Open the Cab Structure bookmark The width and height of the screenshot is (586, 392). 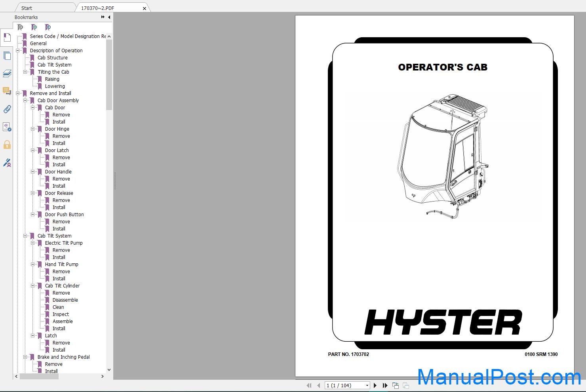click(52, 58)
